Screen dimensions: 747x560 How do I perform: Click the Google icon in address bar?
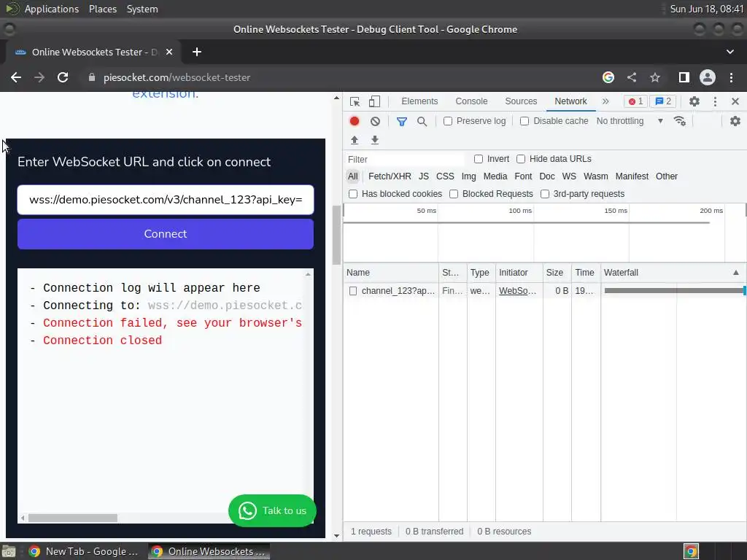tap(608, 77)
